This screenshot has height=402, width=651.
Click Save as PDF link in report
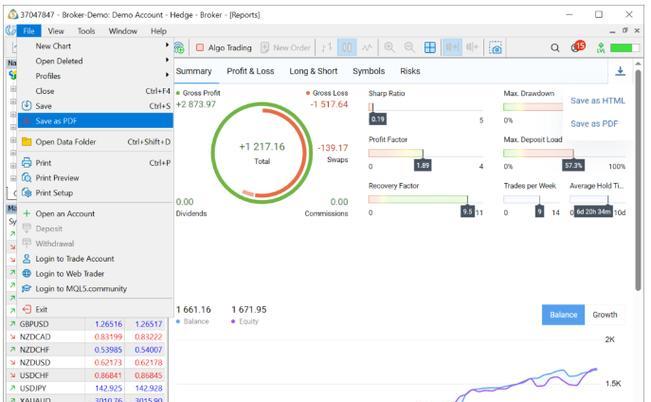click(x=594, y=123)
